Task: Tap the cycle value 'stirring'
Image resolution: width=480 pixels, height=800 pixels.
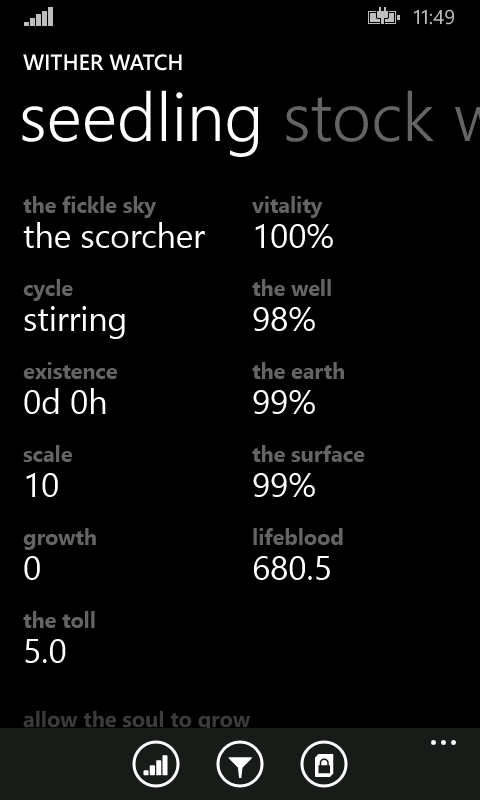Action: [74, 321]
